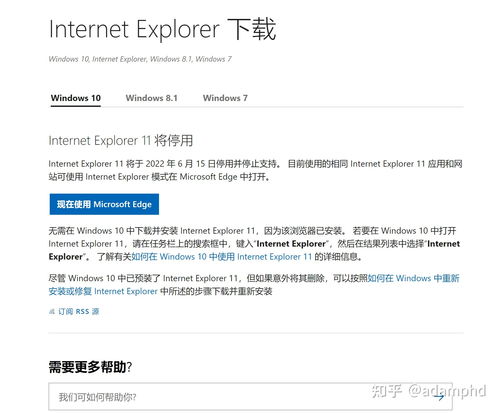The image size is (499, 413).
Task: Click the paragraph starting 无需在 Windows 10
Action: [x=254, y=244]
